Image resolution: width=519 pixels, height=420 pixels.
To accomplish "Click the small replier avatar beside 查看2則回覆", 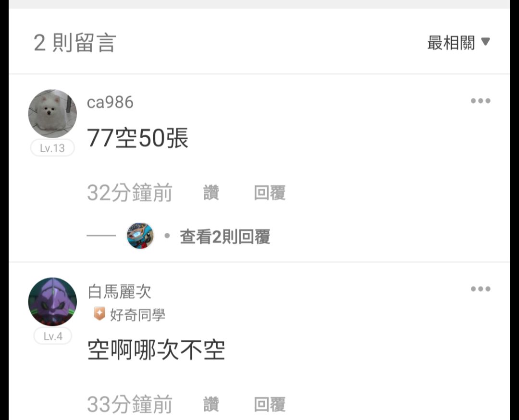I will pos(140,236).
